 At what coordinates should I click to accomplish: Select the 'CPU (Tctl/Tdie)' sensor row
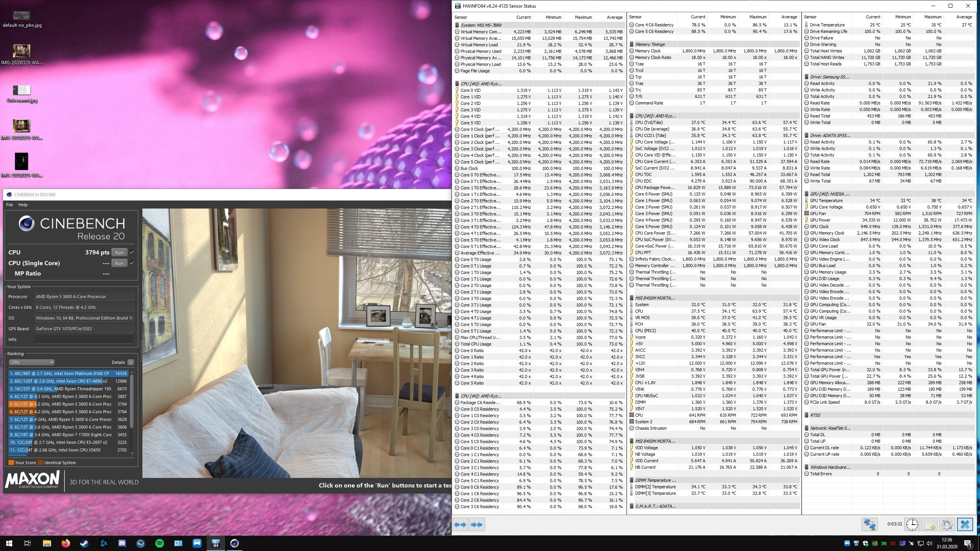click(x=714, y=122)
